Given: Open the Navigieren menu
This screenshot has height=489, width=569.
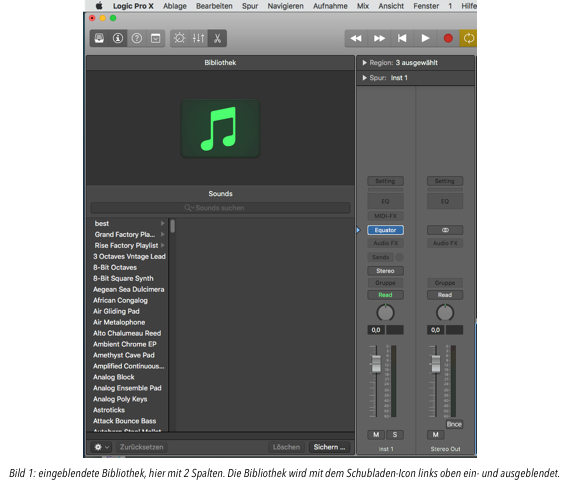Looking at the screenshot, I should 285,6.
